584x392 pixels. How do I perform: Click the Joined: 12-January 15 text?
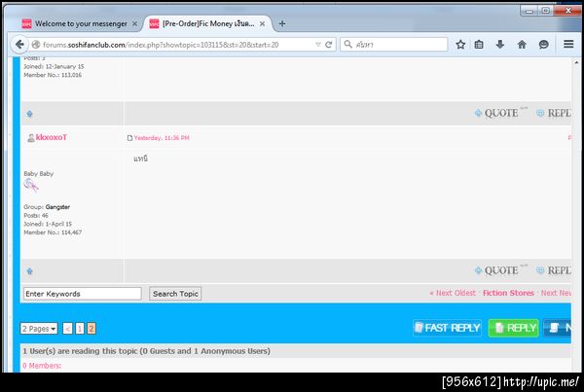(x=54, y=67)
